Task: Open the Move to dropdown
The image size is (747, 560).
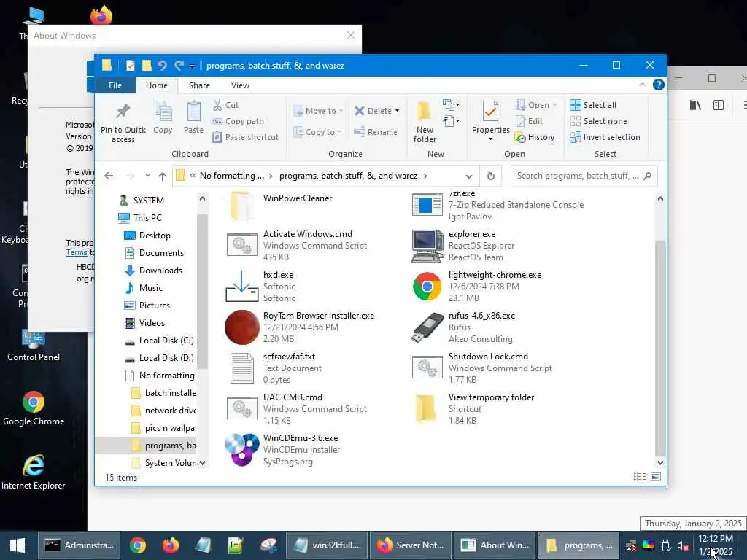Action: coord(318,111)
